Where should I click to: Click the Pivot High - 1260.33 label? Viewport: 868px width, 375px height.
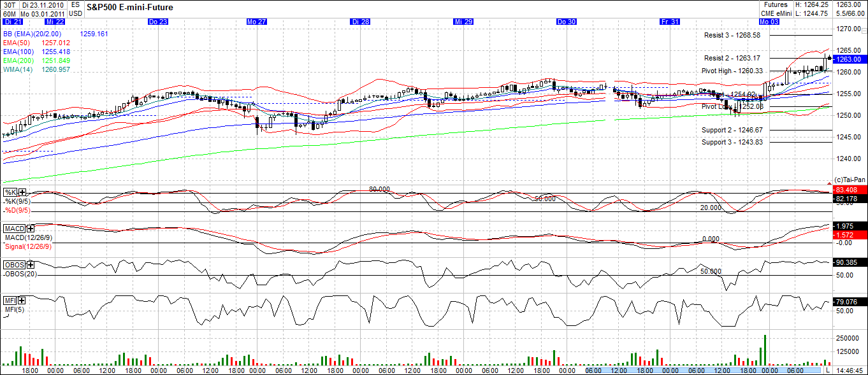coord(732,71)
